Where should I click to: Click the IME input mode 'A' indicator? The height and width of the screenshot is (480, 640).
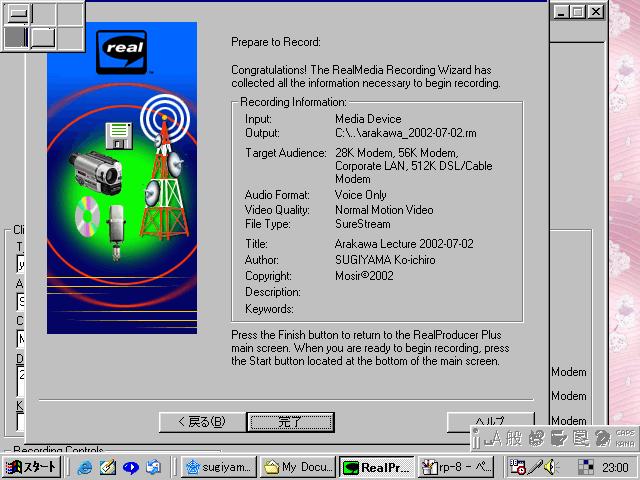[x=493, y=439]
